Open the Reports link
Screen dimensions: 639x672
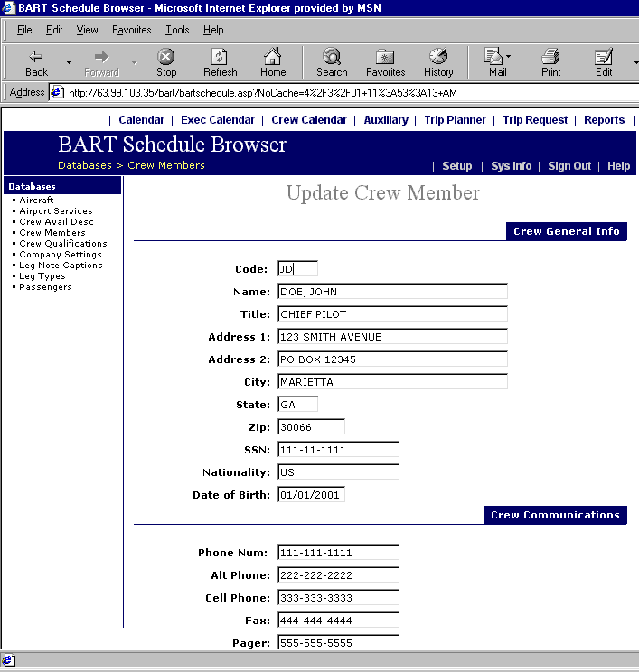coord(605,120)
